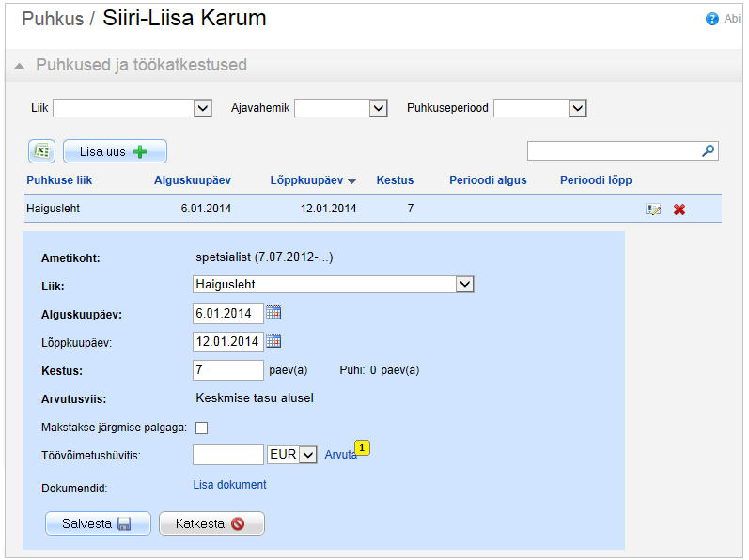Image resolution: width=749 pixels, height=560 pixels.
Task: Open the Liik filter dropdown
Action: (x=202, y=109)
